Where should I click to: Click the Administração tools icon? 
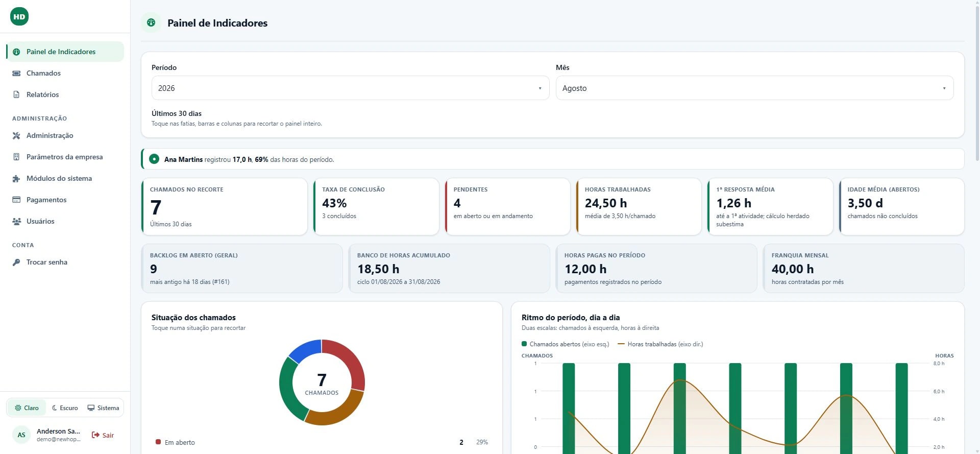point(16,135)
